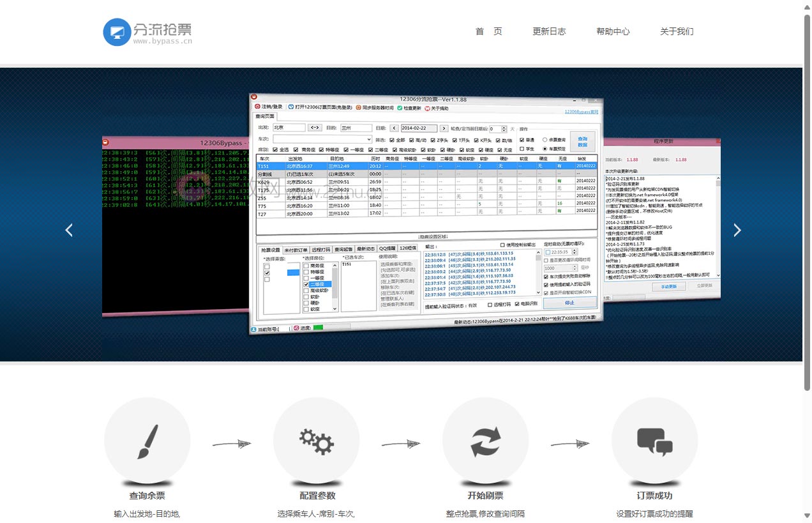The width and height of the screenshot is (812, 523).
Task: Click the gears 配置参数 icon
Action: pos(317,441)
